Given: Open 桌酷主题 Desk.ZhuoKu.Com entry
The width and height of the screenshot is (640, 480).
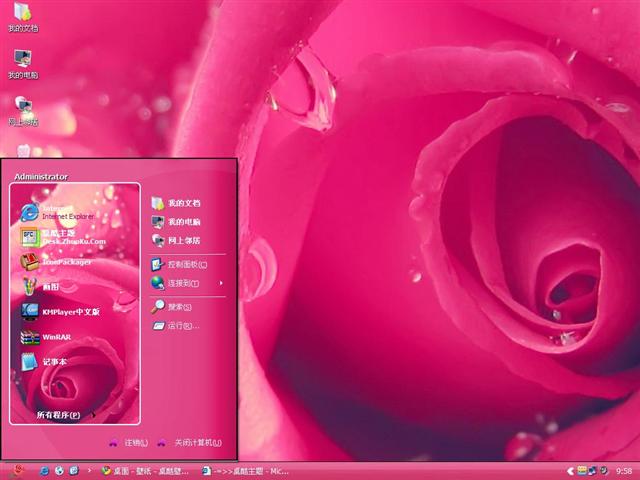Looking at the screenshot, I should click(63, 237).
